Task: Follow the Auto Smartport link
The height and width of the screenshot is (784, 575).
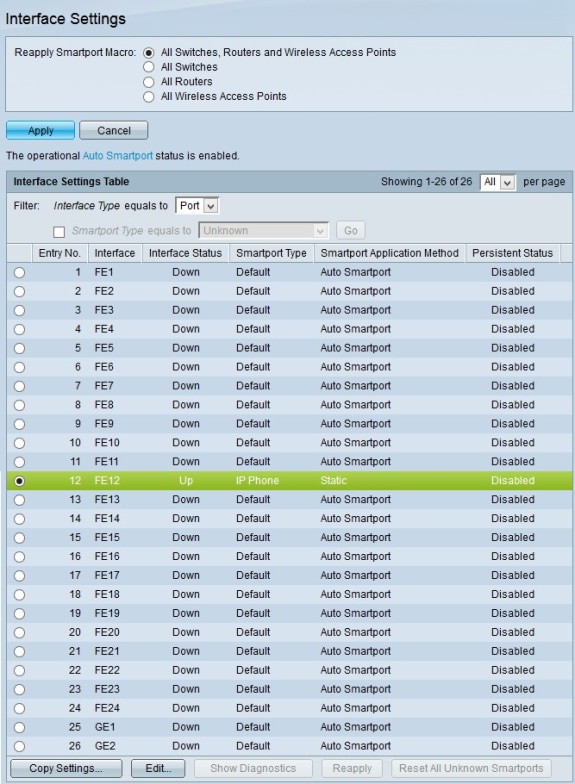Action: point(118,156)
